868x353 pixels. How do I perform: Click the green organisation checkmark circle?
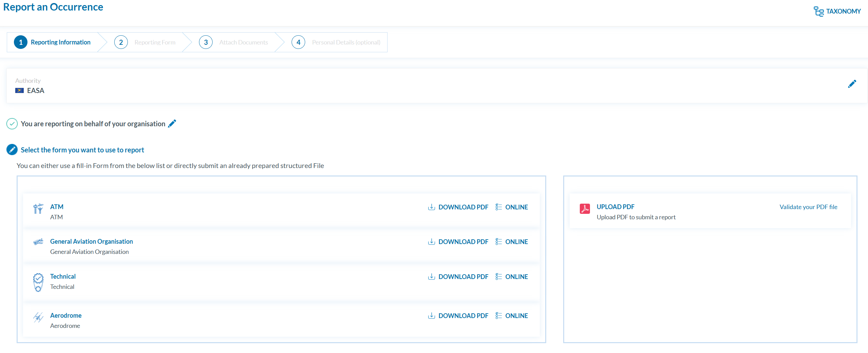12,124
